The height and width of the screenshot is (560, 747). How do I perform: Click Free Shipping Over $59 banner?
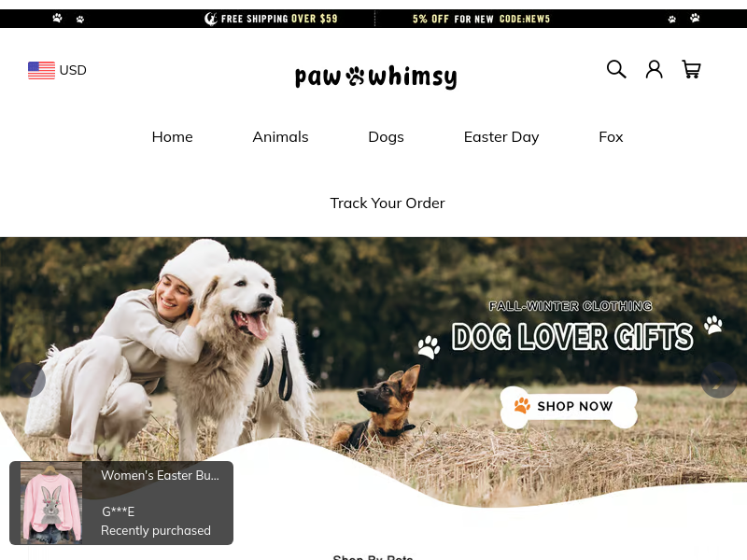click(x=271, y=19)
